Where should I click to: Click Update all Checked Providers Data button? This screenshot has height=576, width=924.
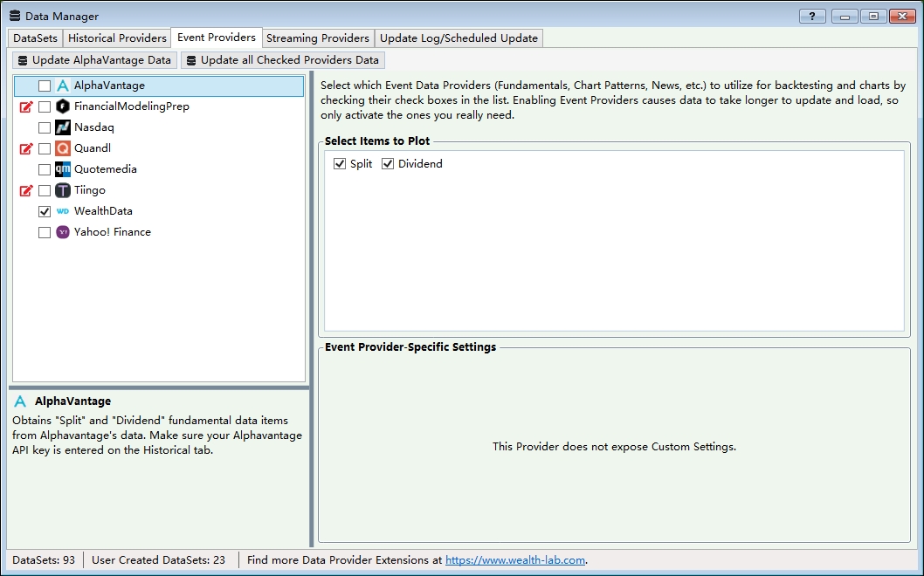point(283,60)
